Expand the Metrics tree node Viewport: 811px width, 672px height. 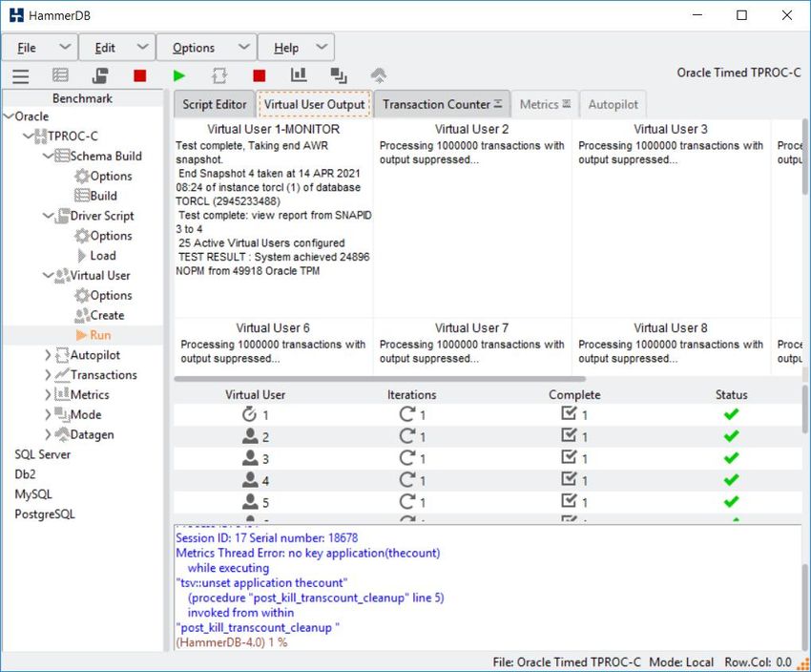click(x=48, y=395)
